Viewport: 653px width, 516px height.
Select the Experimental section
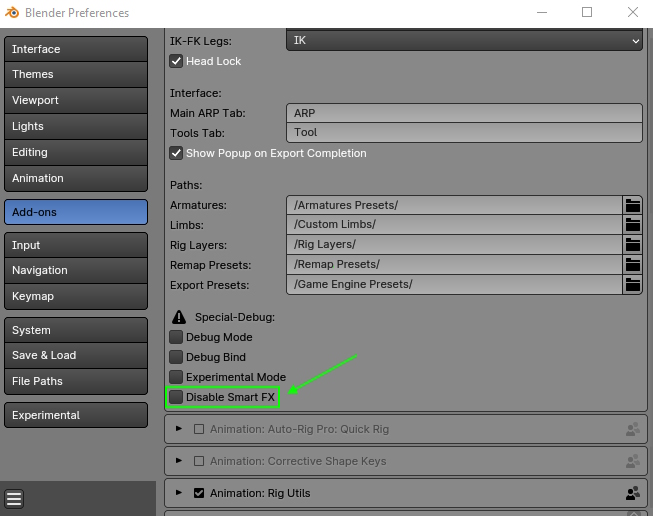pos(76,415)
